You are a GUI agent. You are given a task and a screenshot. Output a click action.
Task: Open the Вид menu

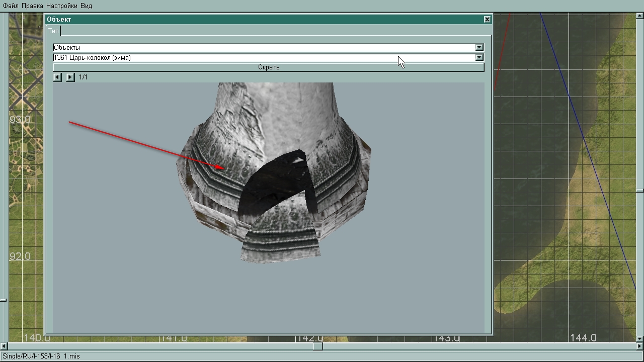(x=86, y=6)
